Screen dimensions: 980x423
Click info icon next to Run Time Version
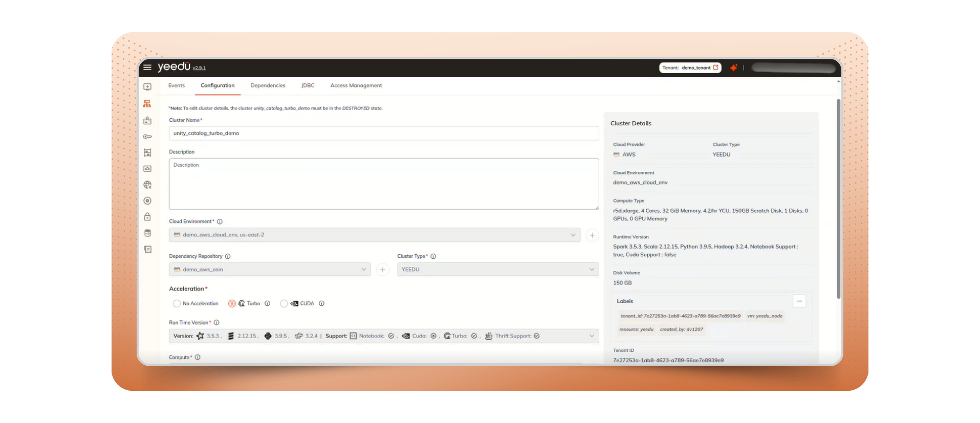click(x=216, y=323)
